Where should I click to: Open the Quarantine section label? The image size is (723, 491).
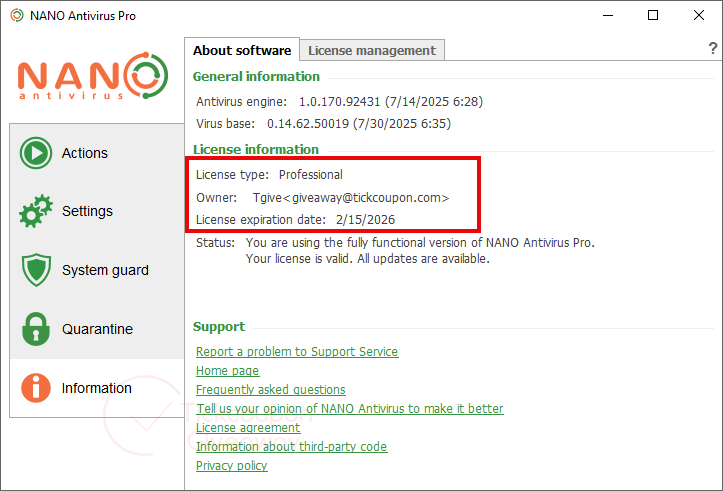coord(97,329)
